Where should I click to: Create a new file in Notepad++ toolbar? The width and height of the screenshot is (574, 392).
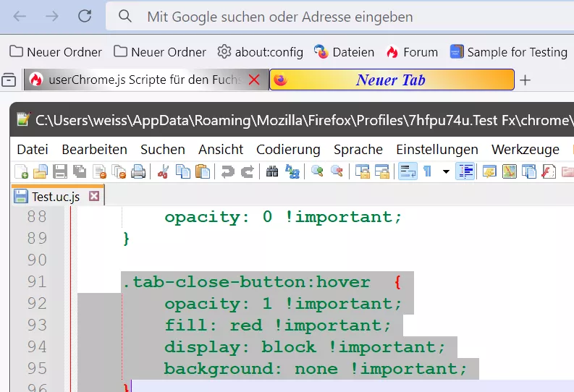coord(21,171)
